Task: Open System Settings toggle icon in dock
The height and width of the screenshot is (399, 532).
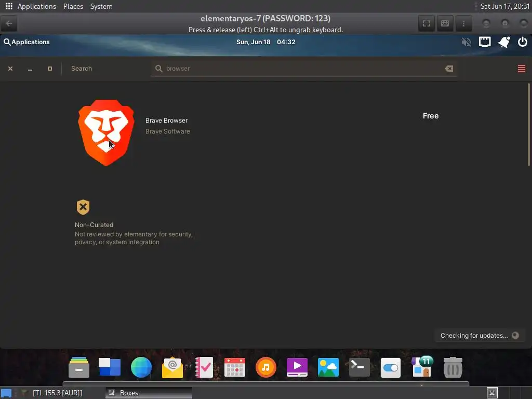Action: tap(391, 367)
